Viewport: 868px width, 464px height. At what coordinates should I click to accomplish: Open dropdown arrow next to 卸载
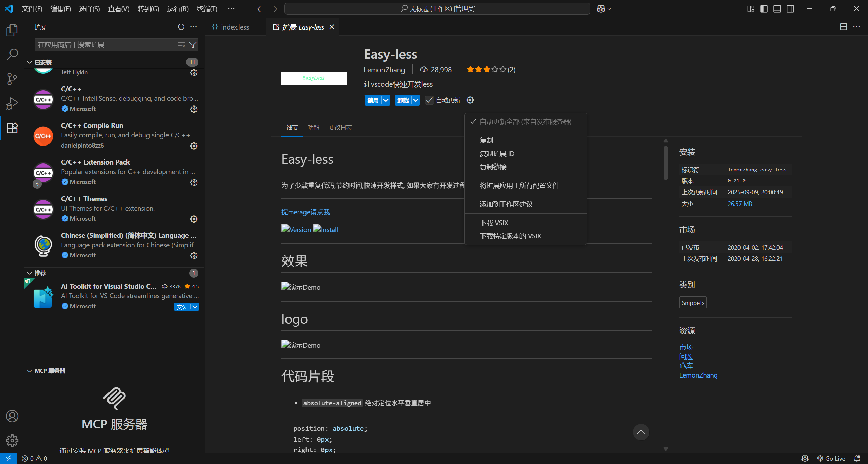click(x=416, y=100)
